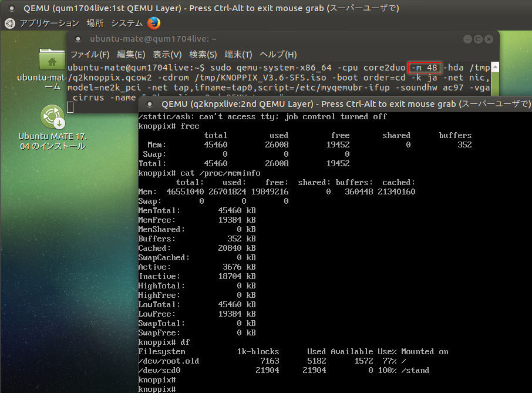The width and height of the screenshot is (532, 393).
Task: Click the 'MemShared:' row
Action: pos(197,230)
